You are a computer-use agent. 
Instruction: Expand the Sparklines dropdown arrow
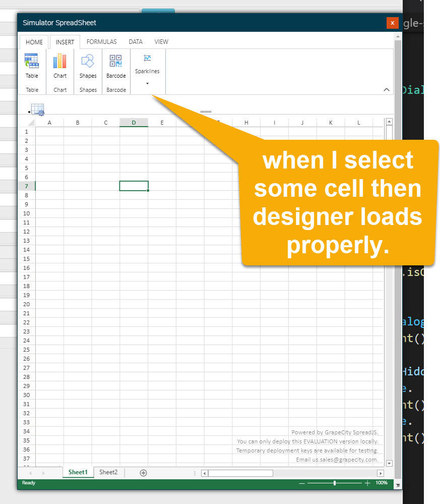coord(147,84)
